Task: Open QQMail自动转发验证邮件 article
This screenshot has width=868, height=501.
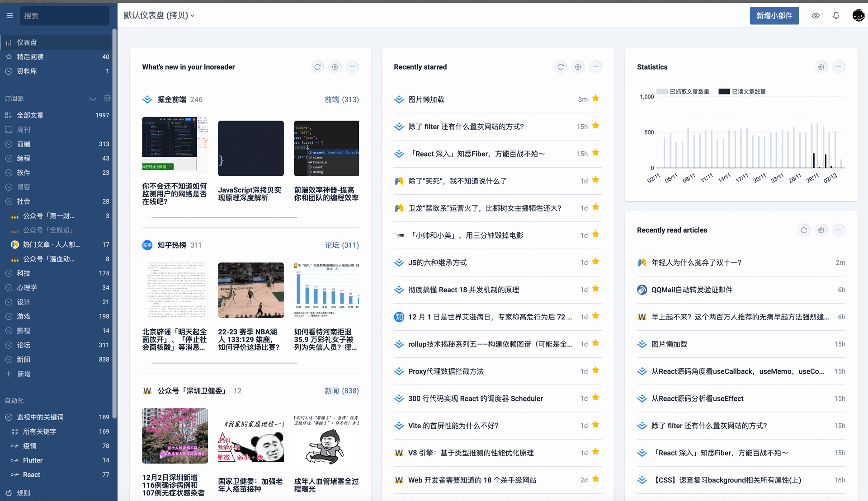Action: tap(692, 290)
